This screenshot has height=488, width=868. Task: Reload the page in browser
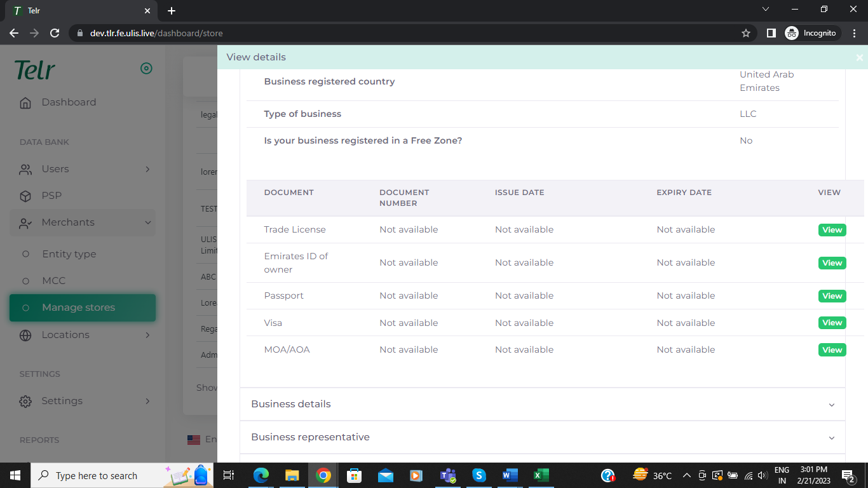click(55, 33)
